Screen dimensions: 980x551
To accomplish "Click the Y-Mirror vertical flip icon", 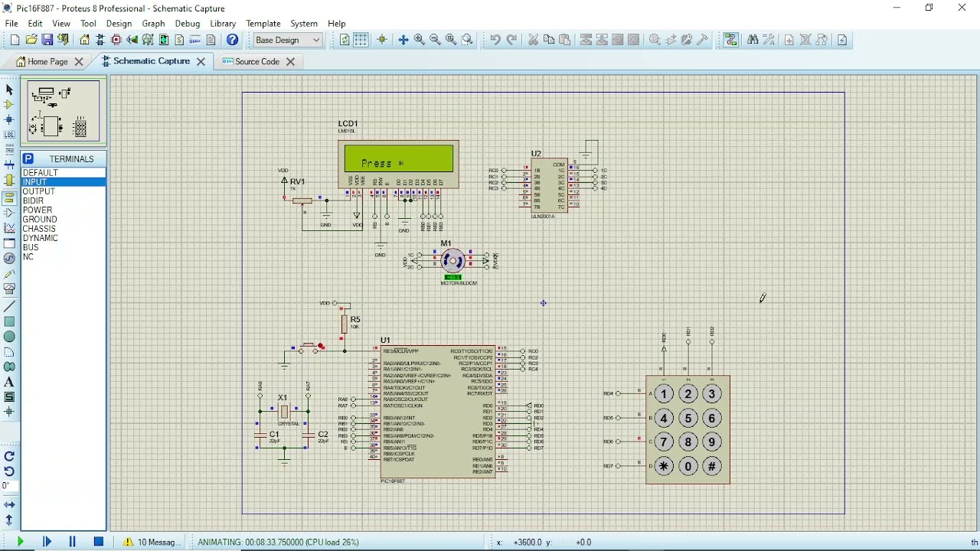I will click(x=9, y=520).
